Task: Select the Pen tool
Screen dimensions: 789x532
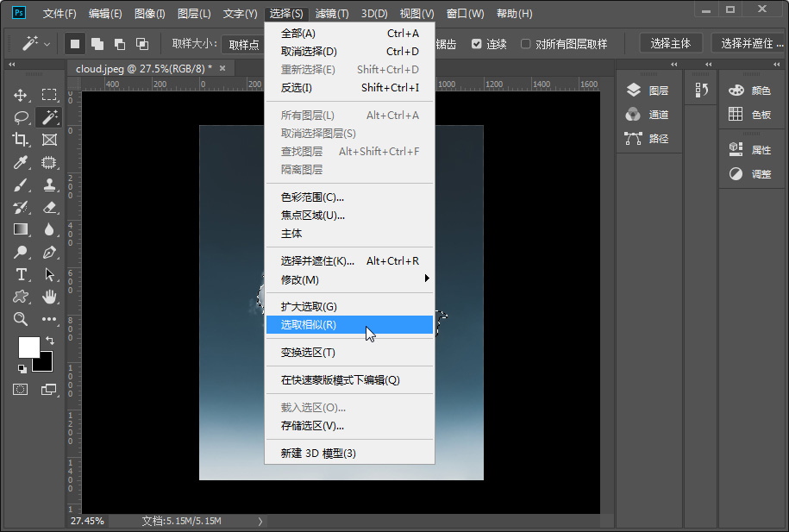Action: 49,252
